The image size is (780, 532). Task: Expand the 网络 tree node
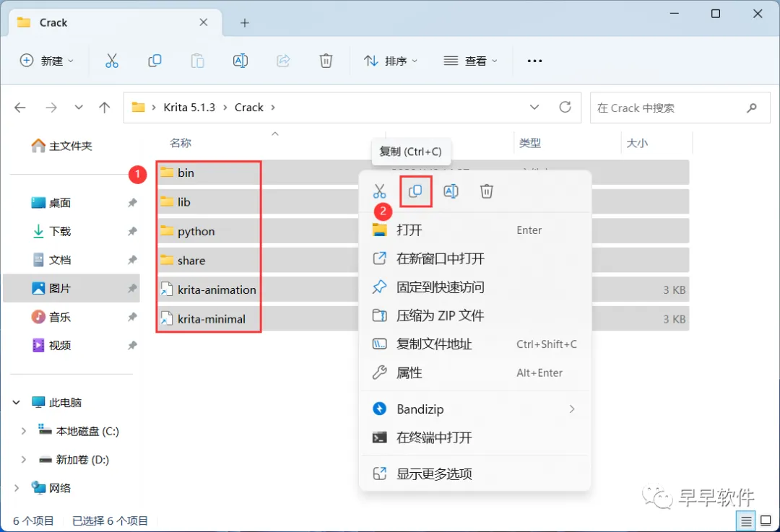click(17, 488)
